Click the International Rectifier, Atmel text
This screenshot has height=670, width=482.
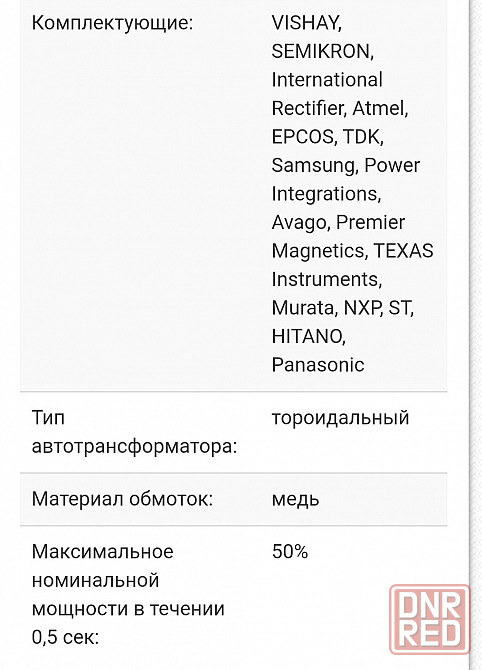340,94
